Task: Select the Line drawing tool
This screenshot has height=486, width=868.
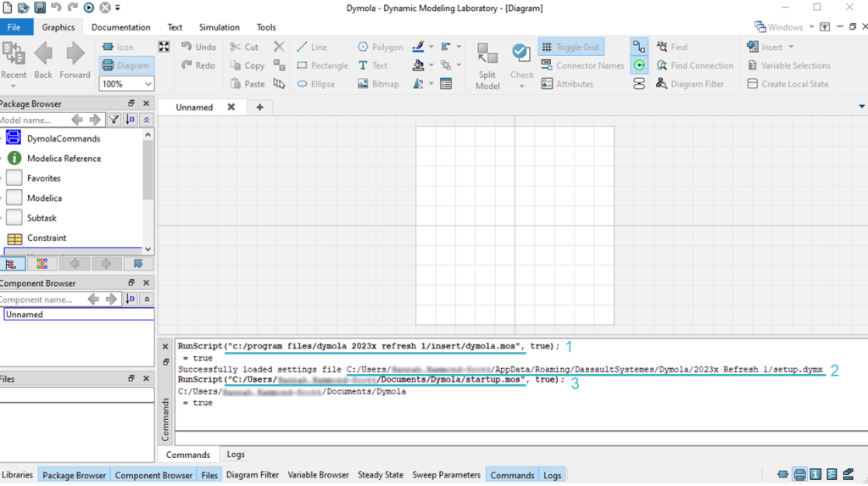Action: pos(312,47)
